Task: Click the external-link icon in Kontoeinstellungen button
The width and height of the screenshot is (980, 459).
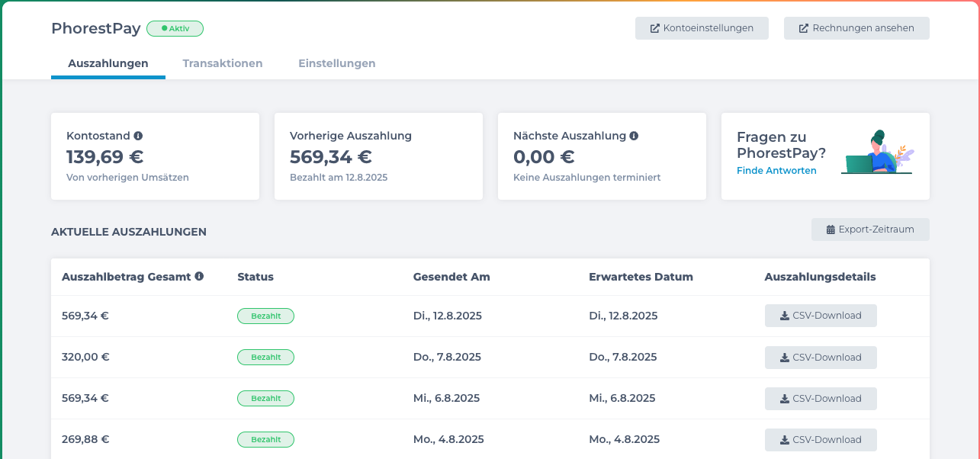Action: pyautogui.click(x=654, y=28)
